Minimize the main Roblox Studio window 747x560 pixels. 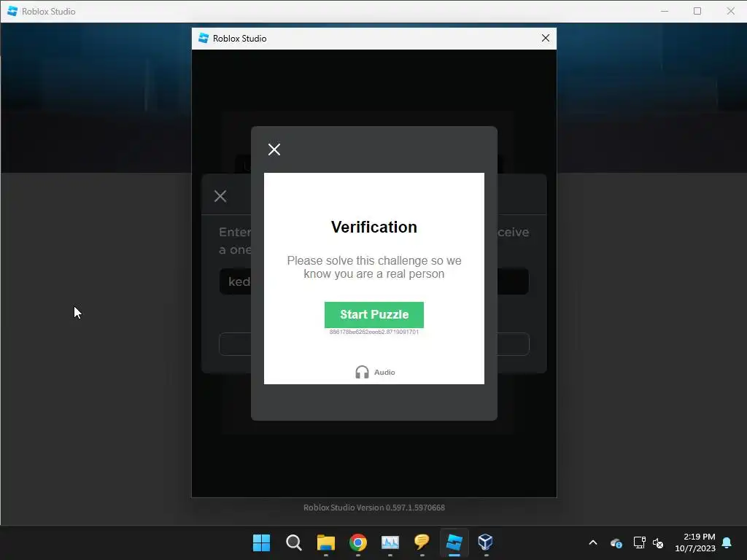pyautogui.click(x=665, y=11)
